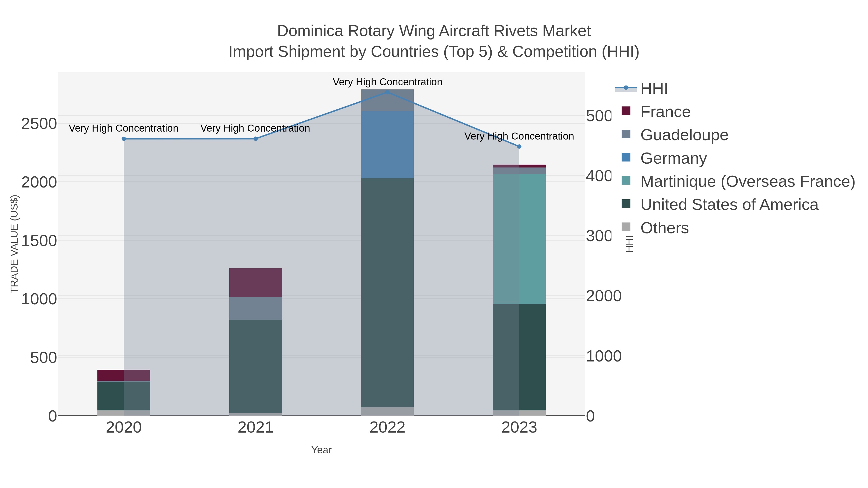Click 2022 Very High Concentration annotation
The width and height of the screenshot is (868, 488).
click(387, 82)
